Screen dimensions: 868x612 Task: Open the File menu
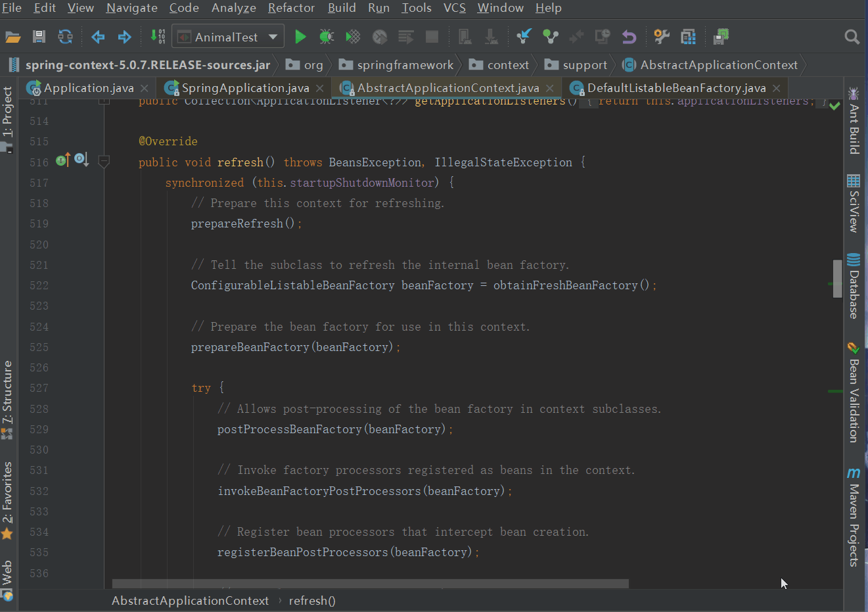coord(12,8)
